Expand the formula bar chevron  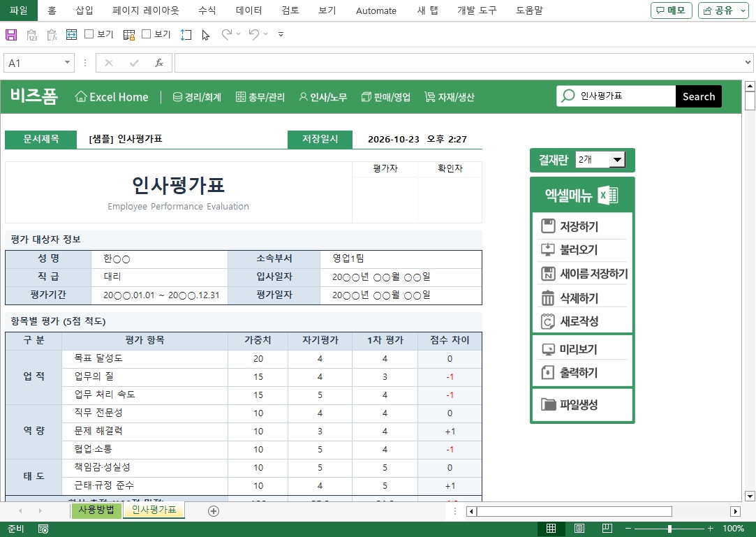coord(748,62)
